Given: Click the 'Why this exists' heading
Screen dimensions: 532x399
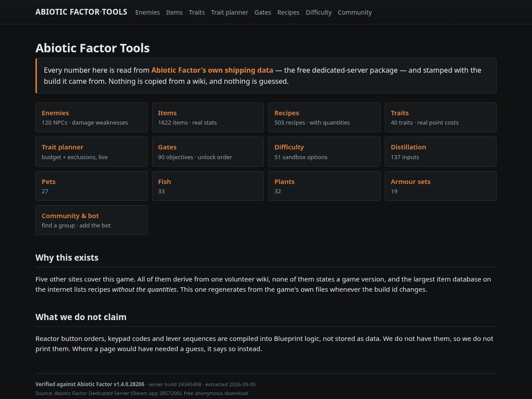Looking at the screenshot, I should (x=67, y=258).
